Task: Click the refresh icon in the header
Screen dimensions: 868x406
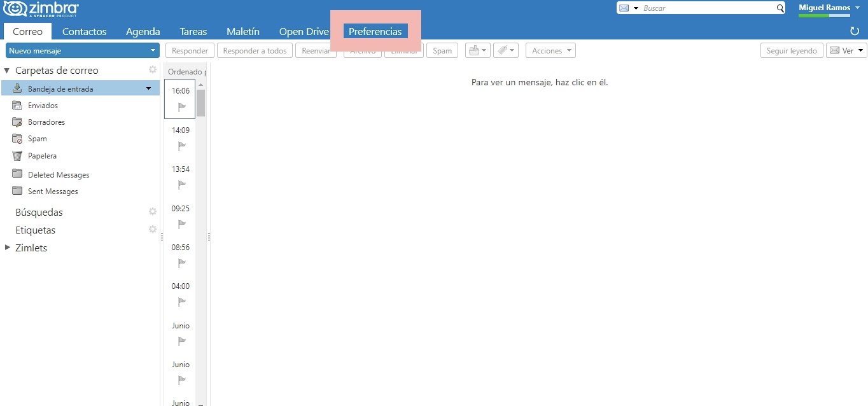Action: [854, 31]
